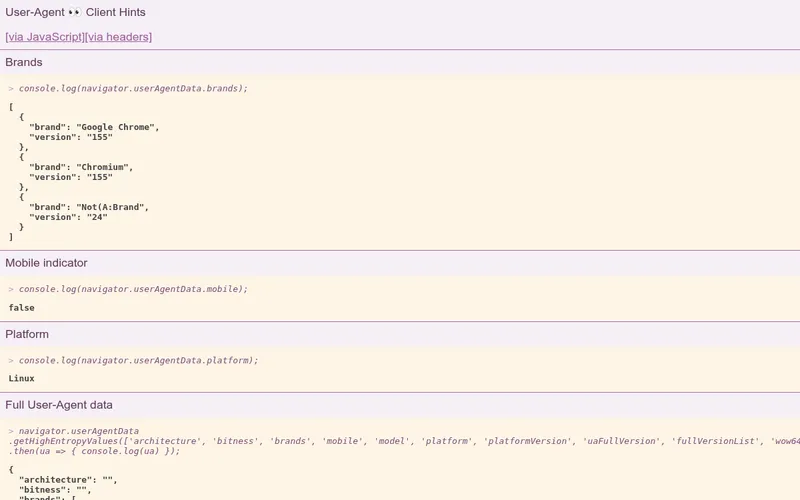Open the 'via JavaScript' link
Screen dimensions: 800x500
click(45, 37)
